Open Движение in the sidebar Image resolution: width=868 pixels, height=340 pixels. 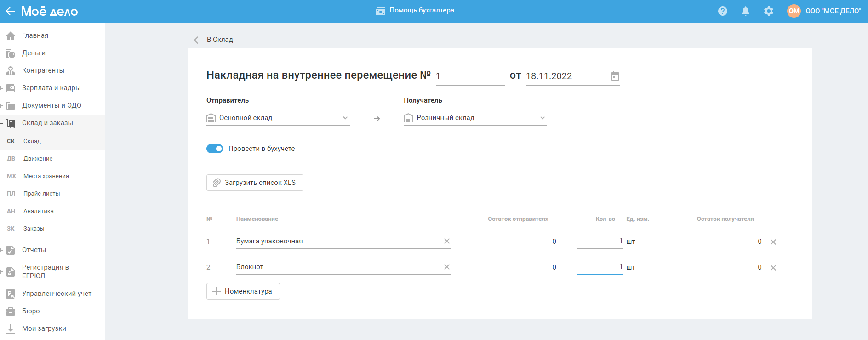[x=38, y=159]
